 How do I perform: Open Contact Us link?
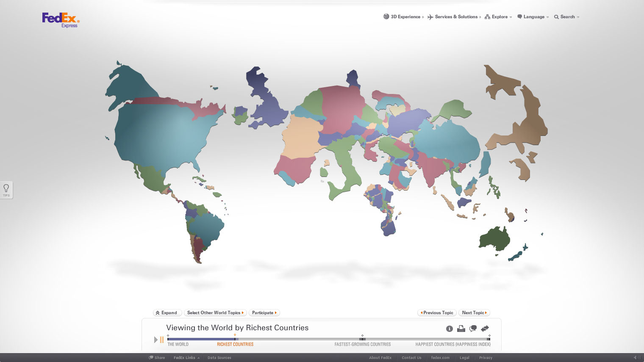(x=411, y=358)
